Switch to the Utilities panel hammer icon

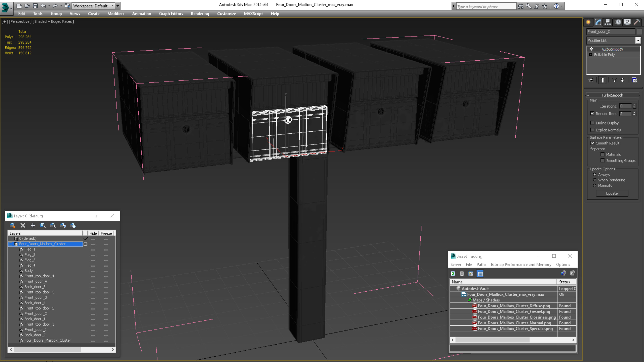point(637,22)
